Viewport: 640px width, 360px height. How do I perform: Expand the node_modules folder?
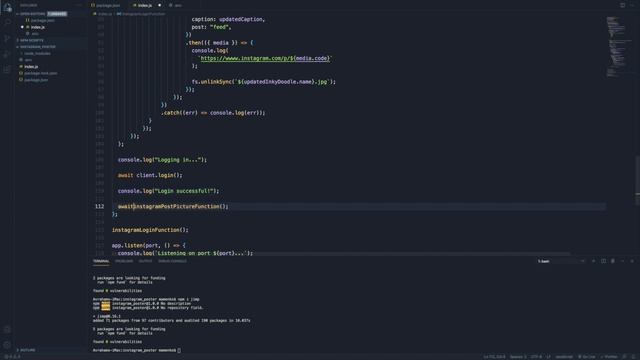(x=37, y=53)
